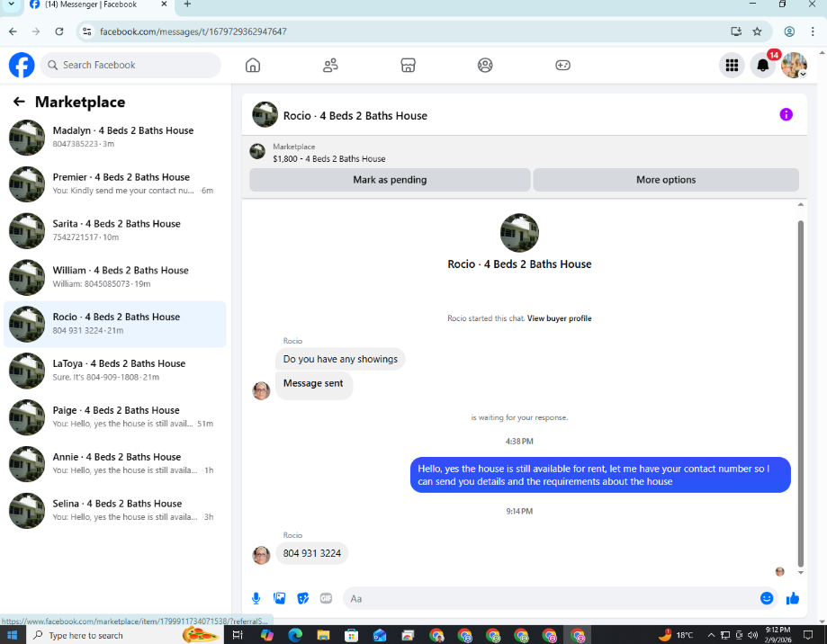Go back using the Marketplace back arrow
Viewport: 827px width, 644px height.
[x=19, y=102]
